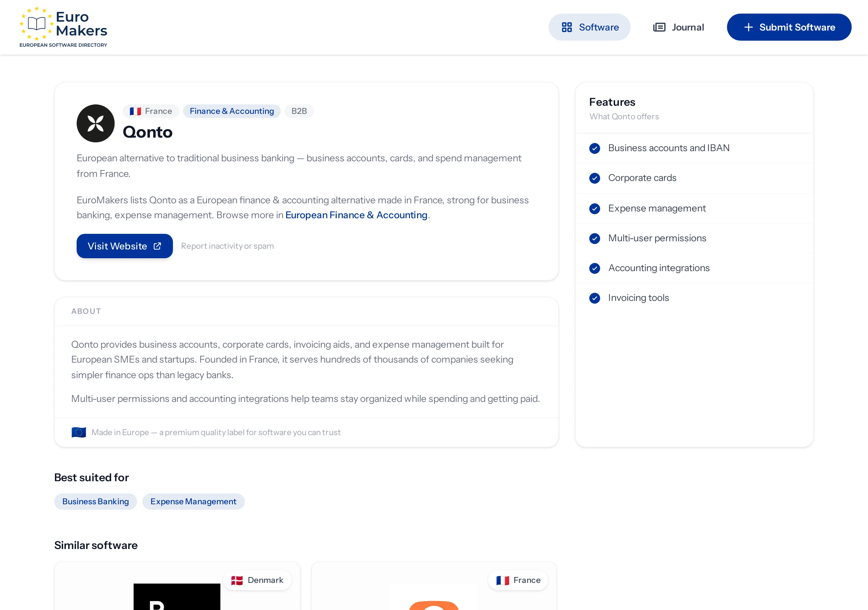Viewport: 868px width, 610px height.
Task: Click the Features heading
Action: pyautogui.click(x=612, y=102)
